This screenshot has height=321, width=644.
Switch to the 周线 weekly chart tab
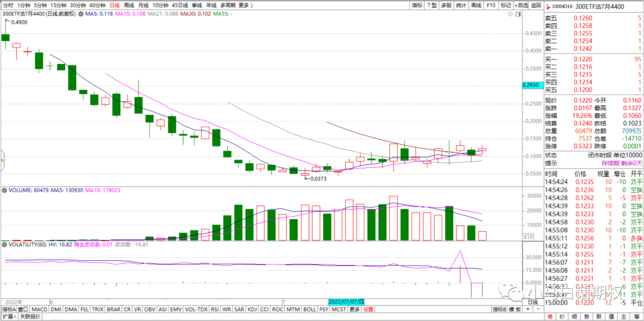pos(129,5)
